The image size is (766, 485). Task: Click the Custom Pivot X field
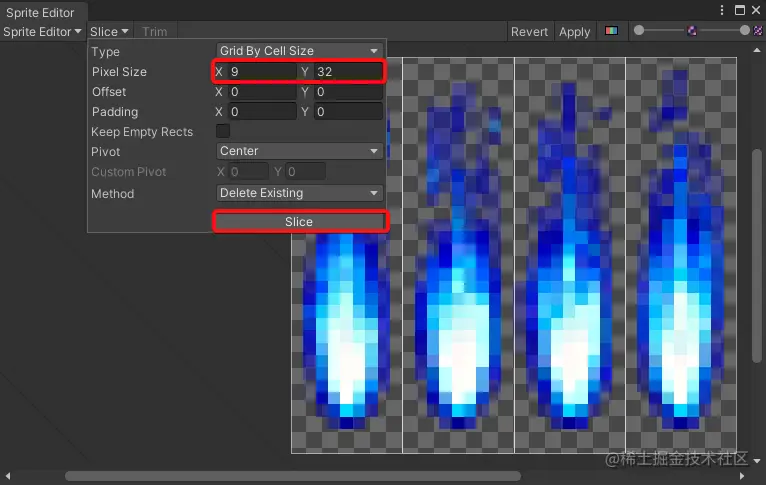248,171
